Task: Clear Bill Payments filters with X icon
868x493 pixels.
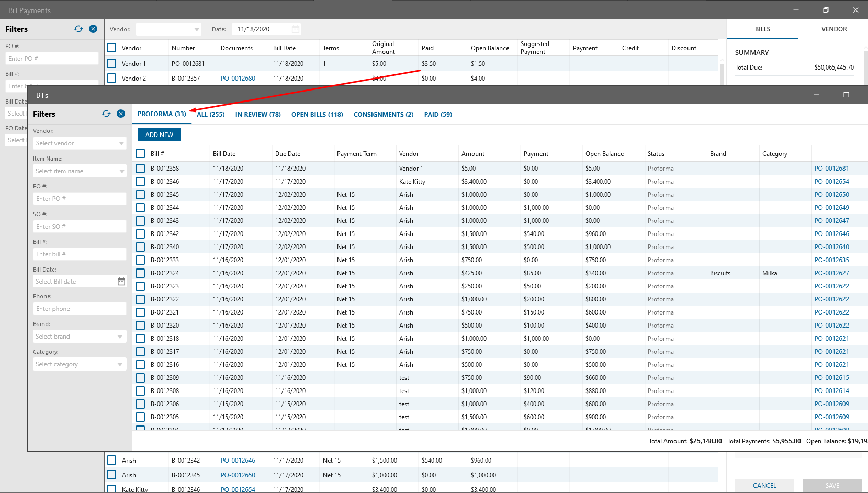Action: (x=93, y=29)
